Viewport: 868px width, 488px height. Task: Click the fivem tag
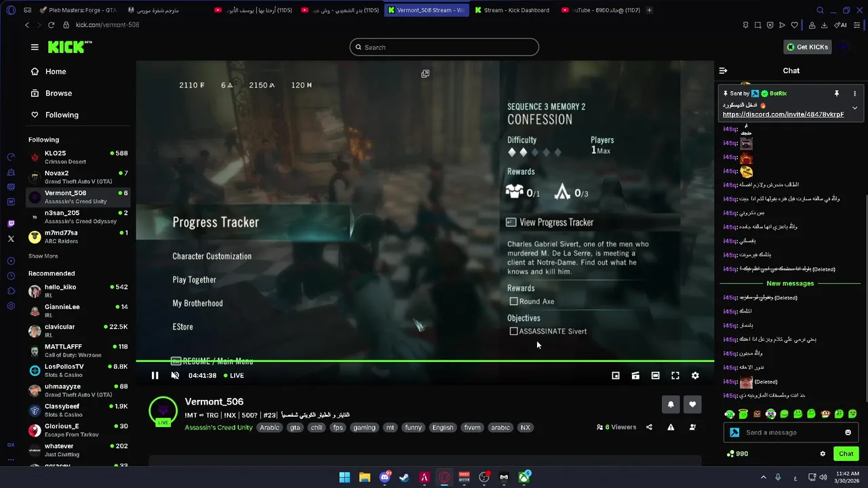tap(472, 428)
